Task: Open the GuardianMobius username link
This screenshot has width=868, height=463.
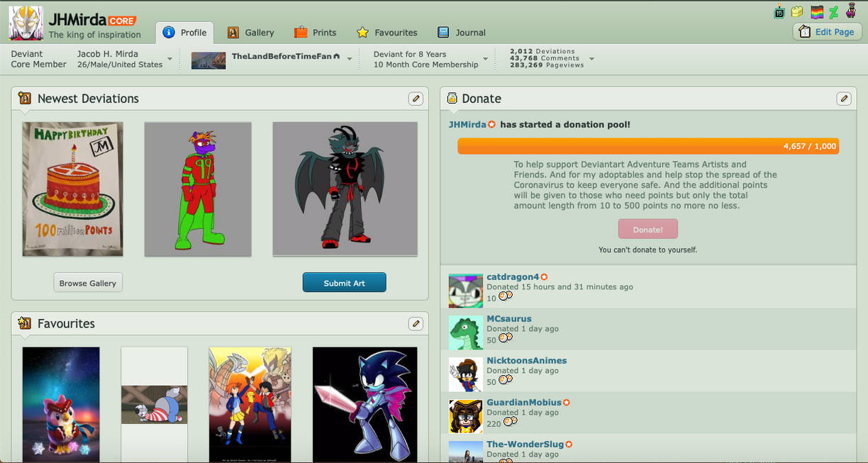Action: coord(524,403)
